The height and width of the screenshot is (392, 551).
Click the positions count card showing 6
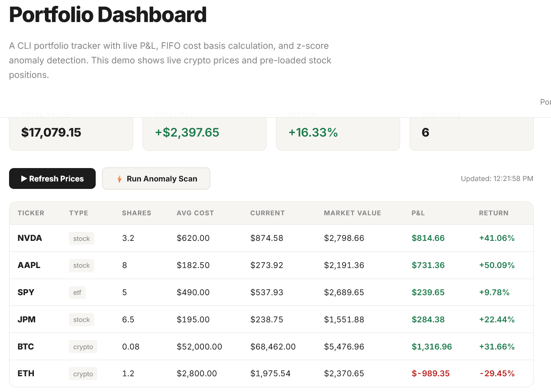tap(471, 133)
